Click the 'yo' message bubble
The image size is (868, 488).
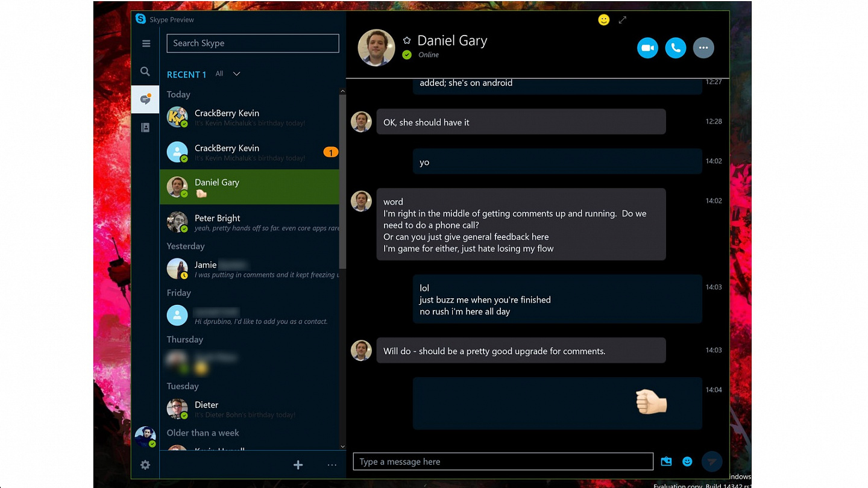557,161
